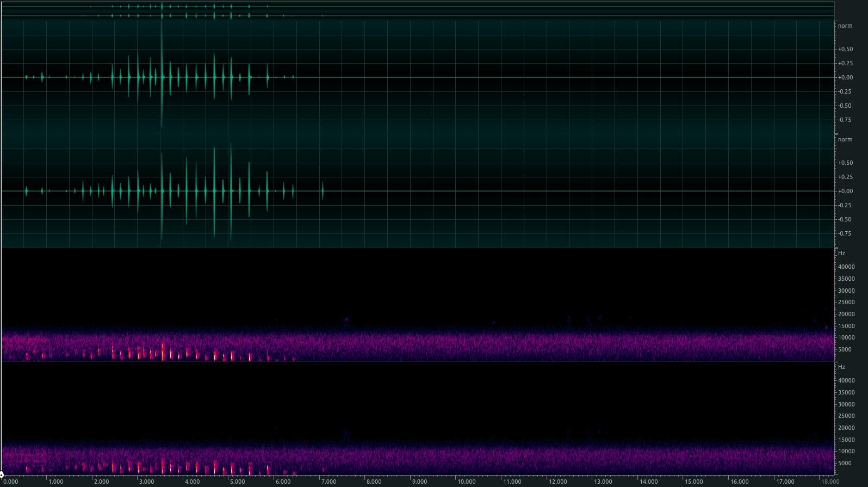Click the overview navigation strip above the waveforms
Image resolution: width=868 pixels, height=487 pixels.
(x=418, y=11)
